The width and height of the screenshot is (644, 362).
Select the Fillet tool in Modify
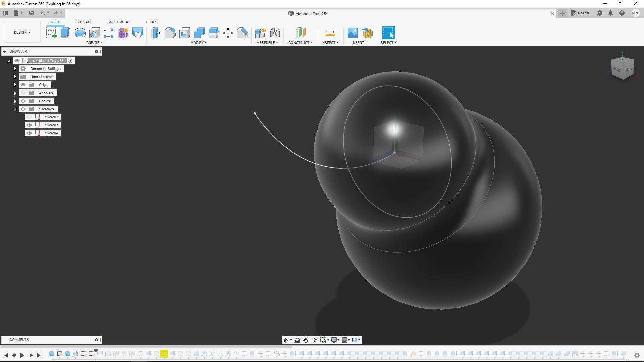pyautogui.click(x=170, y=33)
